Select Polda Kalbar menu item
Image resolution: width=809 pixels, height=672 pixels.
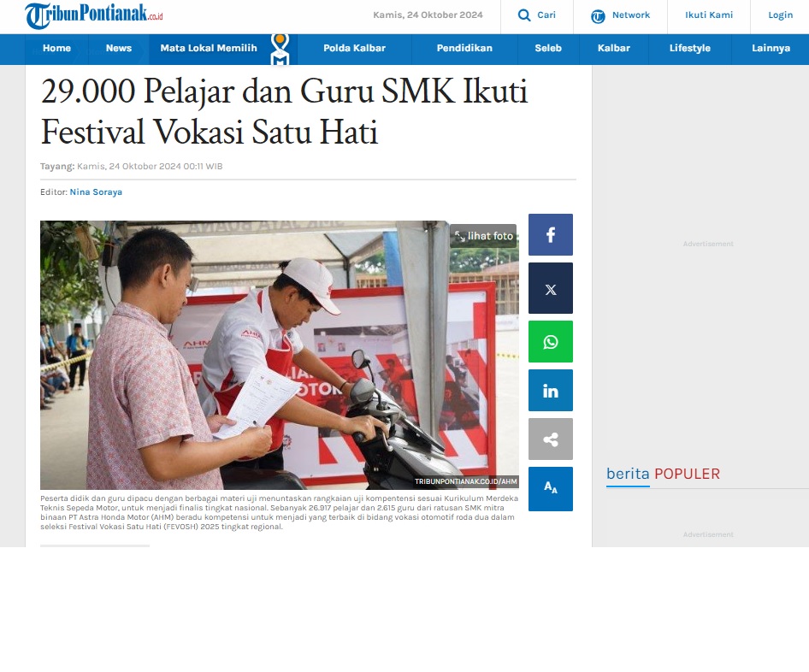click(x=354, y=48)
